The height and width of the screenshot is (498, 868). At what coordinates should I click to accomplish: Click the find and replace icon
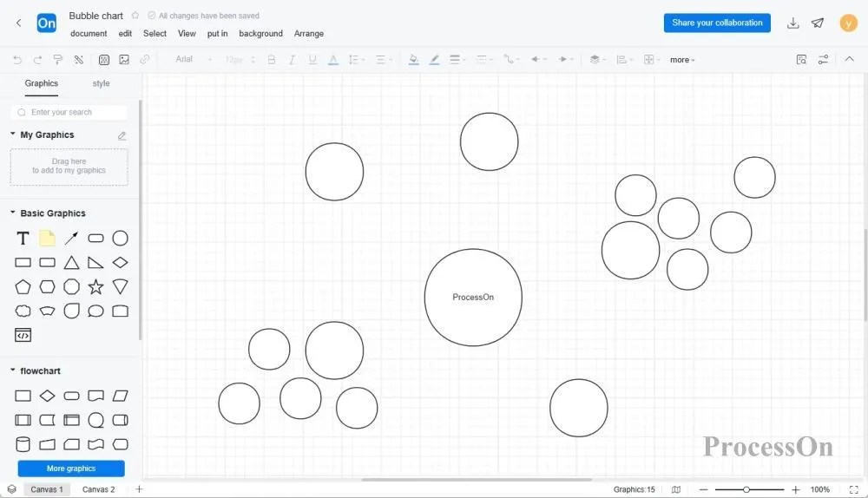coord(801,60)
